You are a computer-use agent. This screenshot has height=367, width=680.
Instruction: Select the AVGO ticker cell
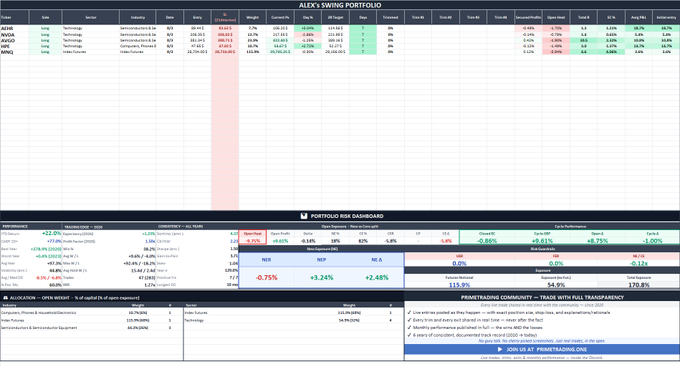[14, 40]
